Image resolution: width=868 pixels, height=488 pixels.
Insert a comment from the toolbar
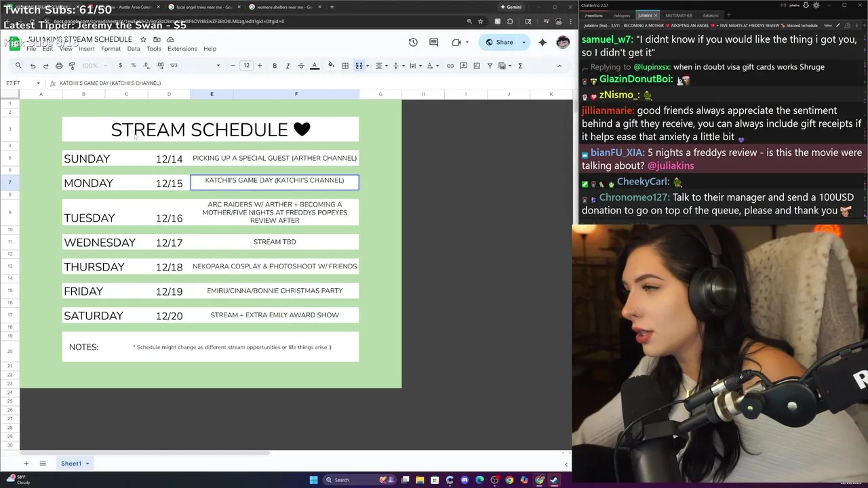point(463,66)
